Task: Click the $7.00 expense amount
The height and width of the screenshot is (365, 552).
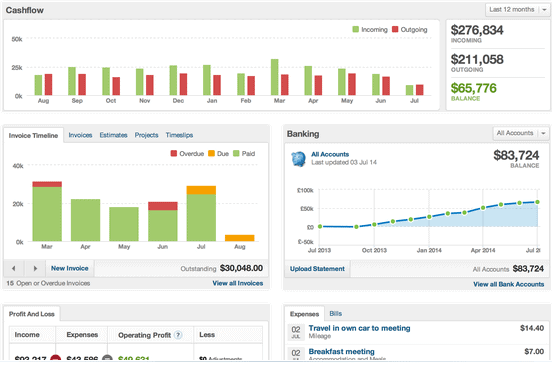Action: (534, 351)
